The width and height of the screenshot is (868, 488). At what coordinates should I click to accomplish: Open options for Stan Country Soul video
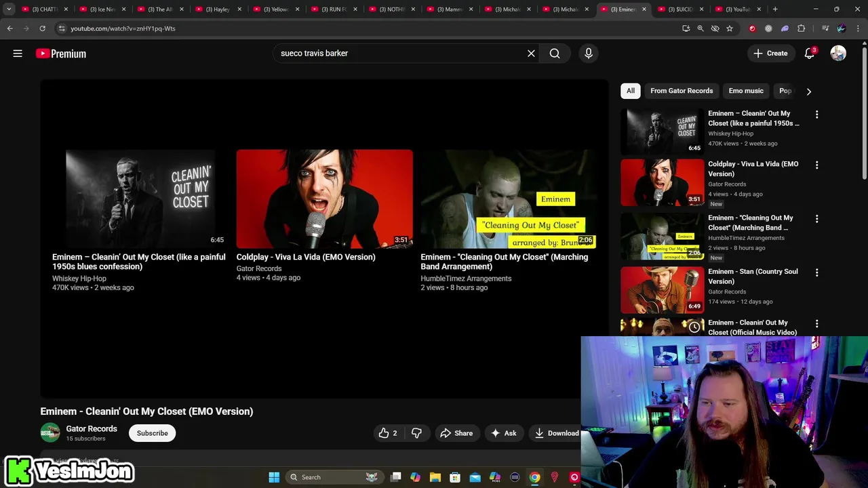(816, 272)
